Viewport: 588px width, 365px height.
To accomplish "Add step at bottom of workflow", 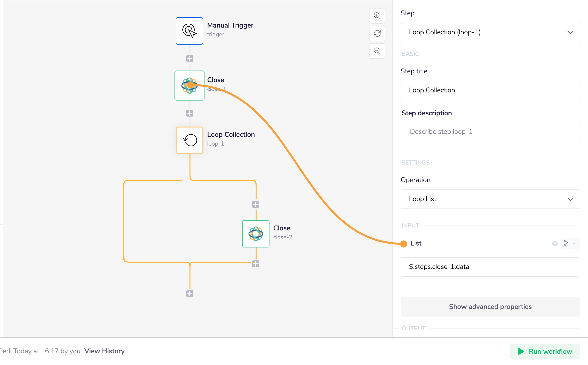I will coord(189,294).
